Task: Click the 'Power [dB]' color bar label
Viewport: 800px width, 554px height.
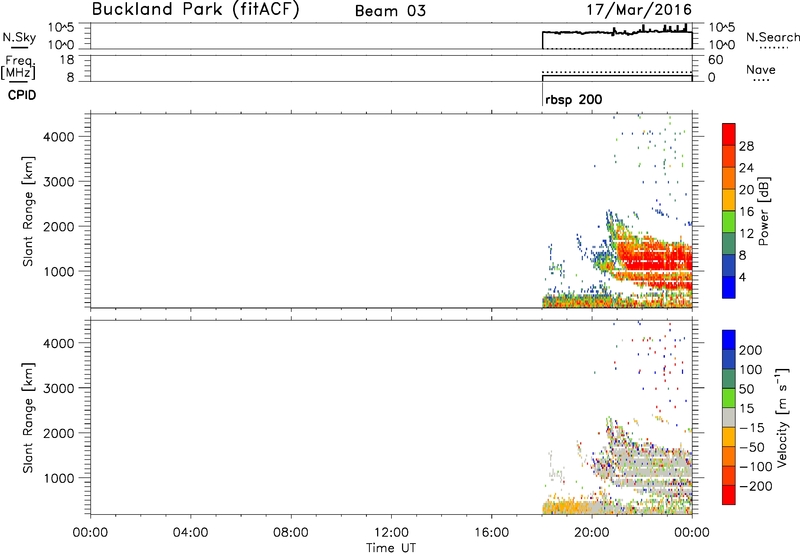Action: 763,211
